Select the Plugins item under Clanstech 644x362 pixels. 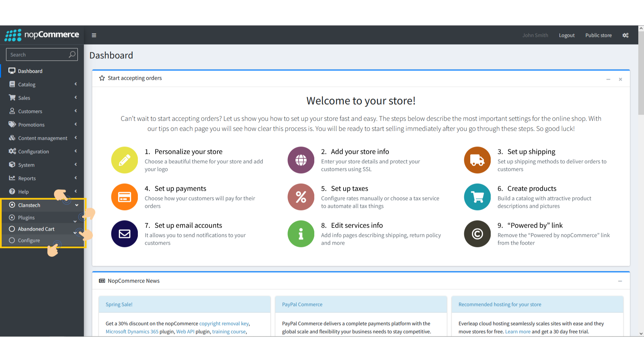pyautogui.click(x=26, y=218)
